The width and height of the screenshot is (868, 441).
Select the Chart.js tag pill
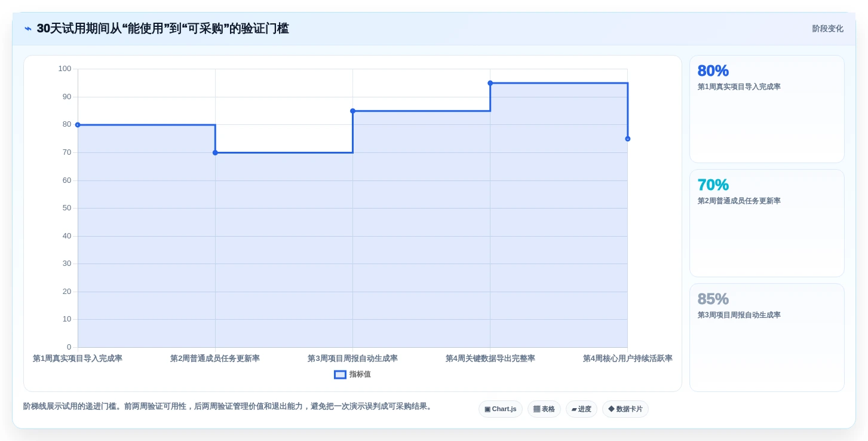coord(501,409)
